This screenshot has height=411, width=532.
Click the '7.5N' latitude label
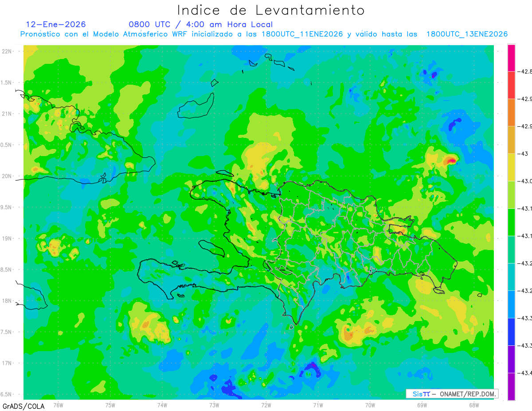click(6, 332)
